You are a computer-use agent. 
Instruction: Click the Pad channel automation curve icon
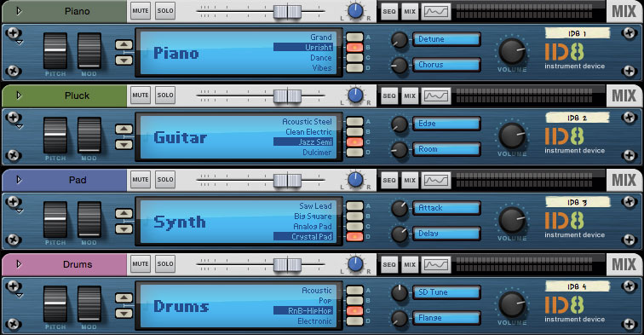[x=436, y=180]
